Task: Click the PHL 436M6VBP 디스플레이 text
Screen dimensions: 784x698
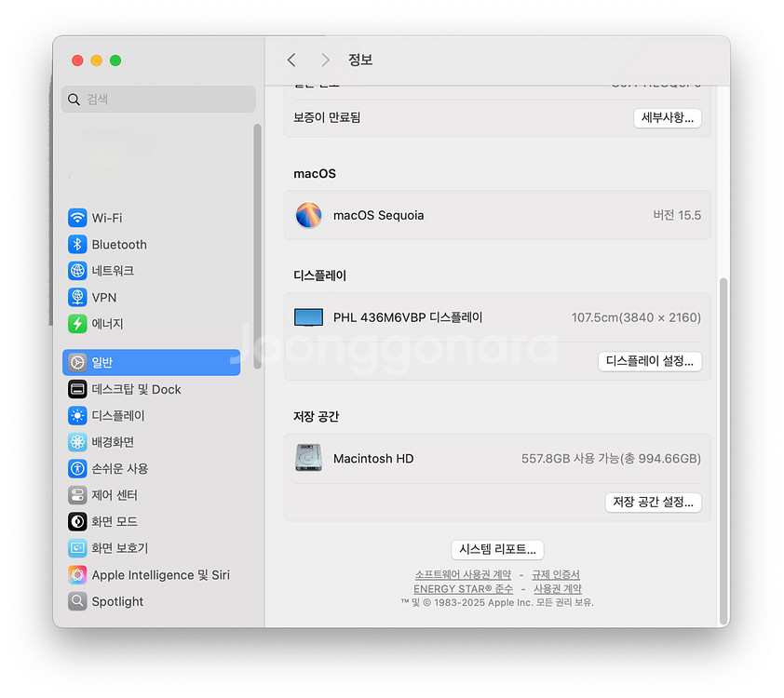Action: [408, 317]
